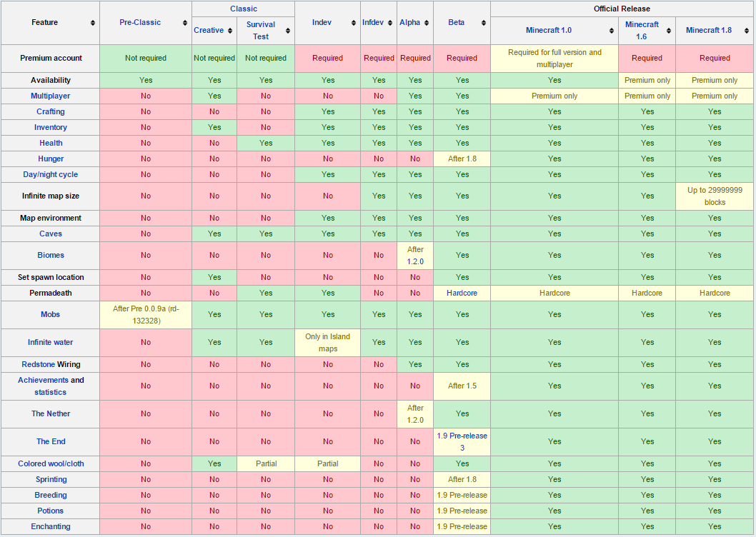Open the Breeding feature link

point(51,495)
